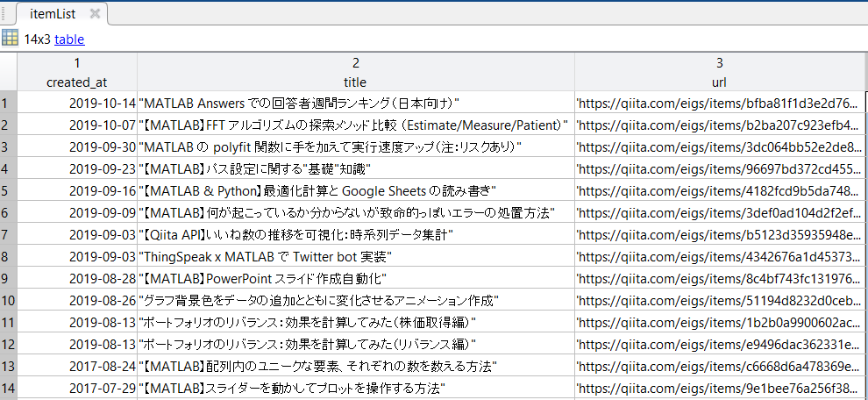Select title cell about 致命的っぽいエラー
This screenshot has width=868, height=400.
click(x=355, y=212)
